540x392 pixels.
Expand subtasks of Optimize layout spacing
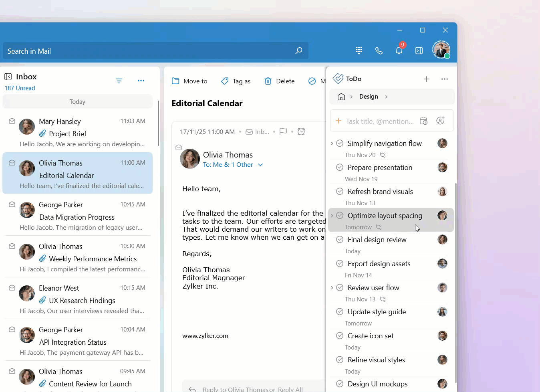point(332,215)
